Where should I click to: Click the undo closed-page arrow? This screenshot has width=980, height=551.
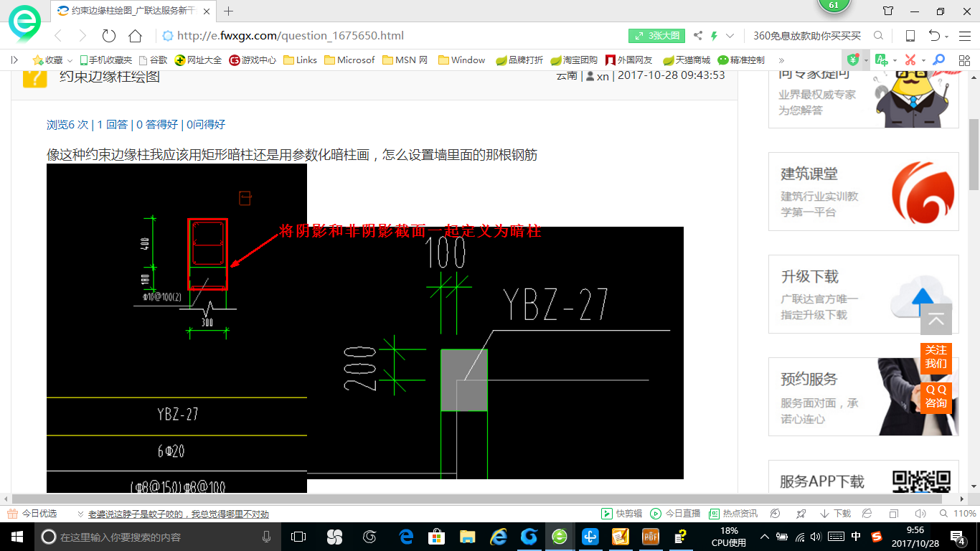coord(934,36)
